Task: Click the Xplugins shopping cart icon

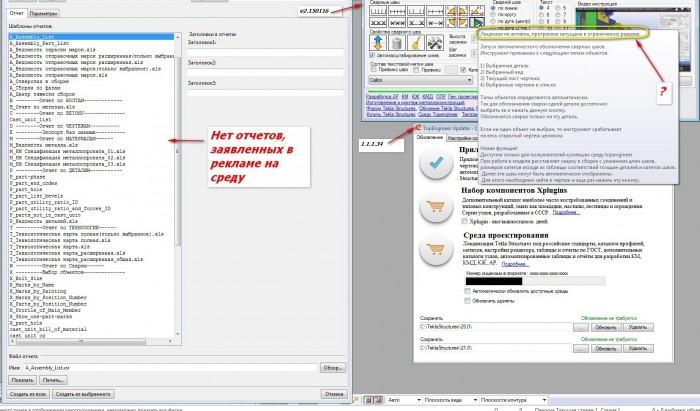Action: click(x=436, y=207)
